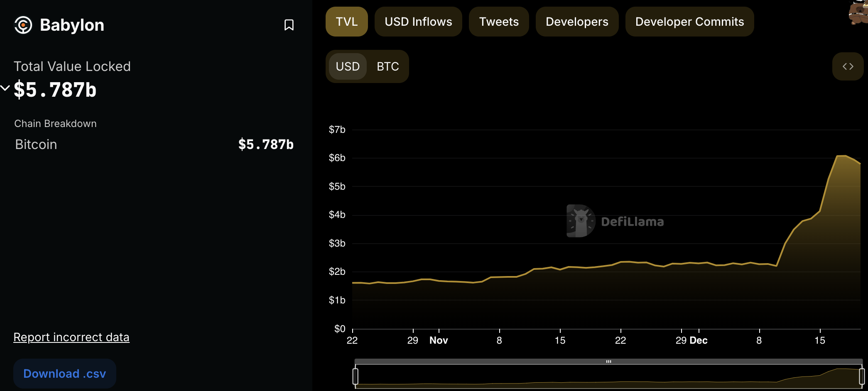868x391 pixels.
Task: Bookmark Babylon using the bookmark icon
Action: click(x=289, y=25)
